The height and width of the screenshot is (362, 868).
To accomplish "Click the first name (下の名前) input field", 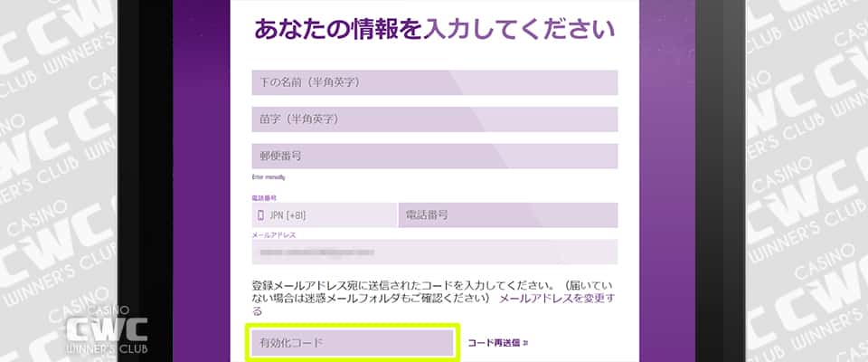I will pyautogui.click(x=435, y=82).
